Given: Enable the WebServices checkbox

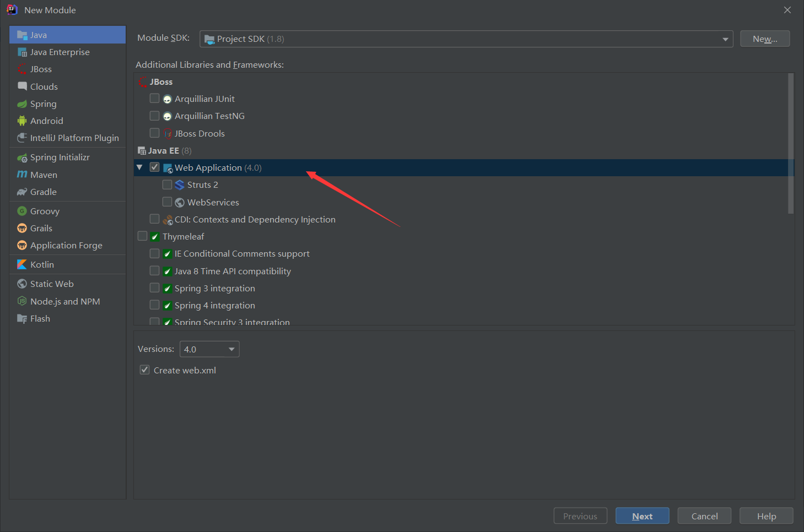Looking at the screenshot, I should (167, 202).
